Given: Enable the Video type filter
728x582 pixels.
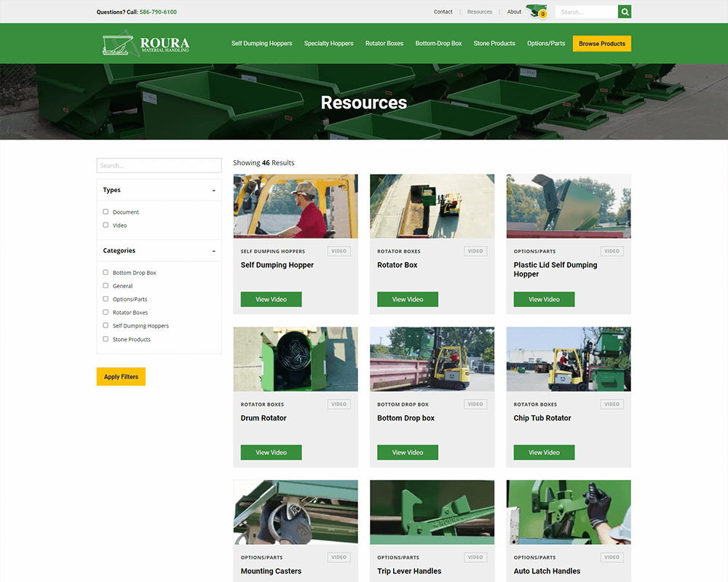Looking at the screenshot, I should coord(105,225).
